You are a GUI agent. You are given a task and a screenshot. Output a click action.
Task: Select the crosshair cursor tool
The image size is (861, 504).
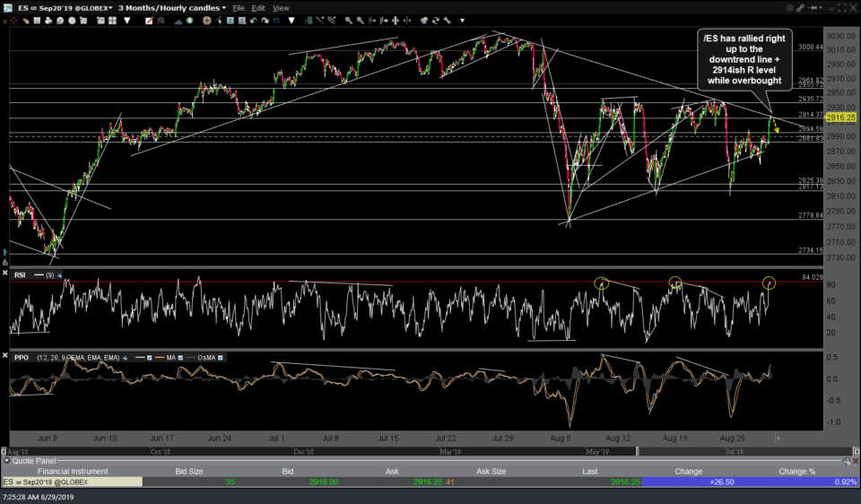tap(206, 21)
